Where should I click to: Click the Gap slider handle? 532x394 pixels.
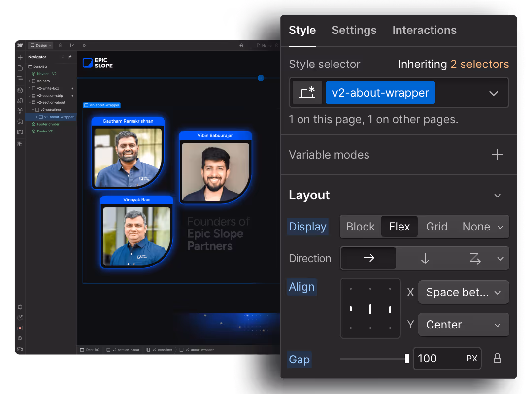(407, 359)
